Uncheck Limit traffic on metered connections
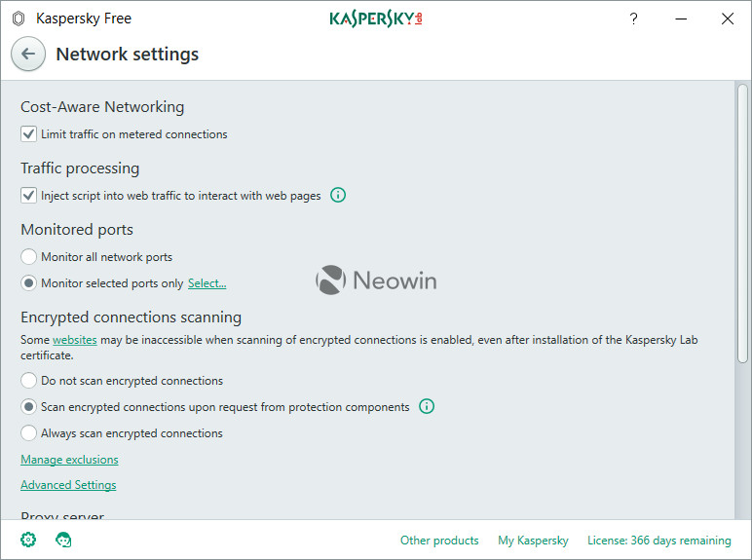 point(29,133)
